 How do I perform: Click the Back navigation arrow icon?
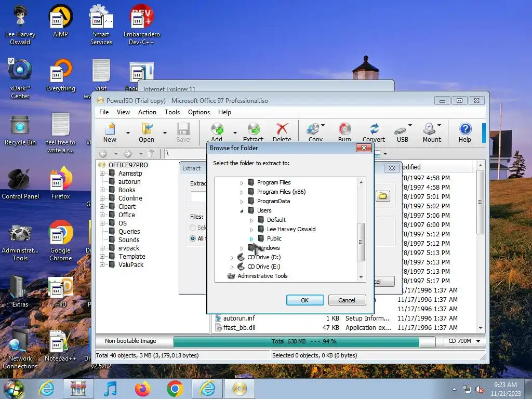(x=103, y=154)
